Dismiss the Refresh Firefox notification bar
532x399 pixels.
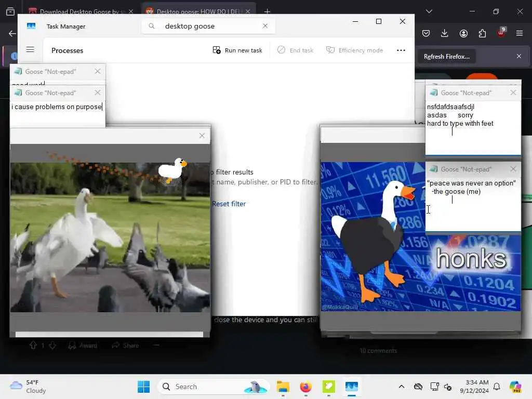[x=519, y=56]
